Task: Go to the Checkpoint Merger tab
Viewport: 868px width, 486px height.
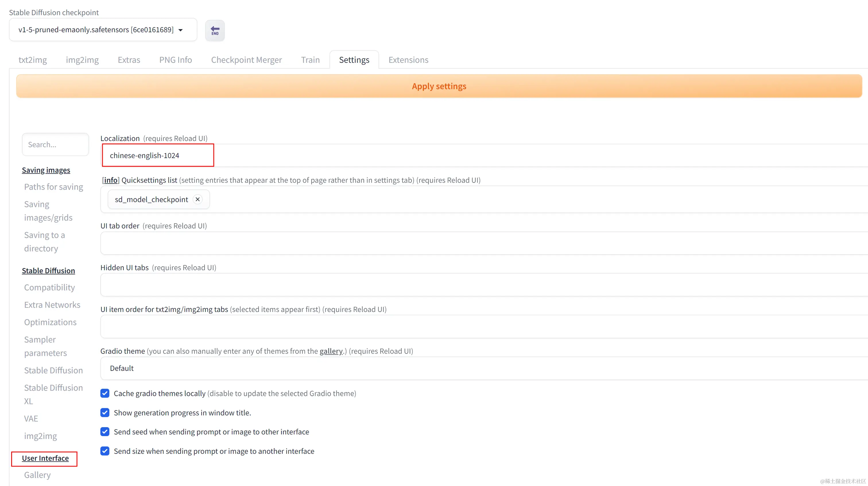Action: click(246, 60)
